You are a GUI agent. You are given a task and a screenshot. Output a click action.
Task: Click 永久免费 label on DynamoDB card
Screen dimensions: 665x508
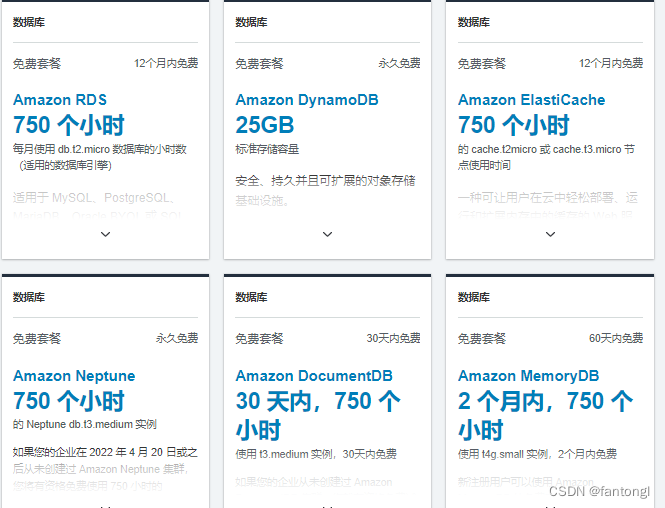[x=399, y=63]
